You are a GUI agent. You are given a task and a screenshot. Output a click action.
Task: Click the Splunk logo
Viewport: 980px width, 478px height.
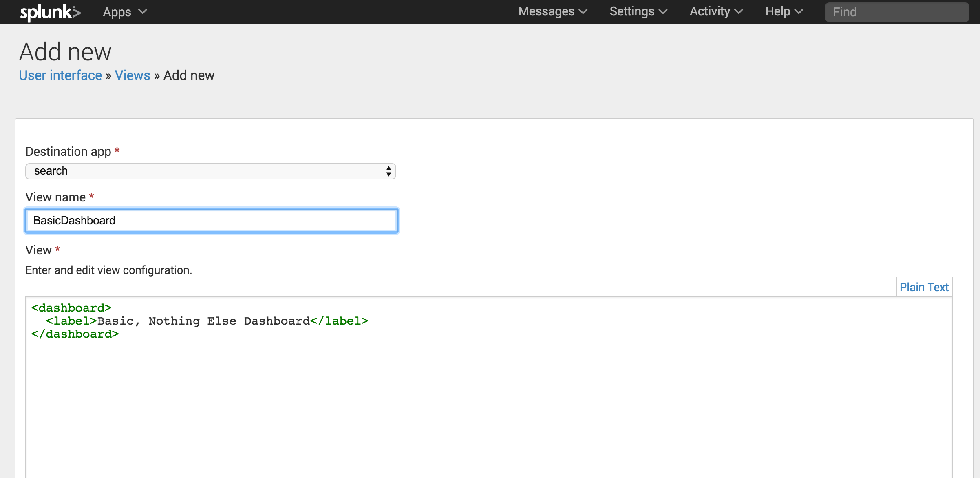point(50,12)
